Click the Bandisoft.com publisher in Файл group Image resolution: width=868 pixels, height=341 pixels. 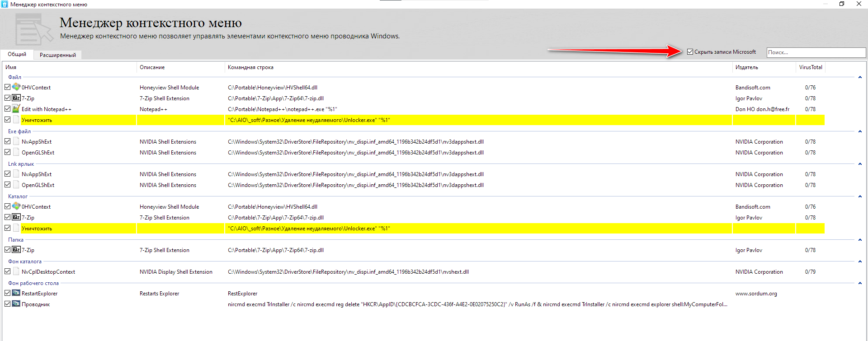pyautogui.click(x=753, y=88)
